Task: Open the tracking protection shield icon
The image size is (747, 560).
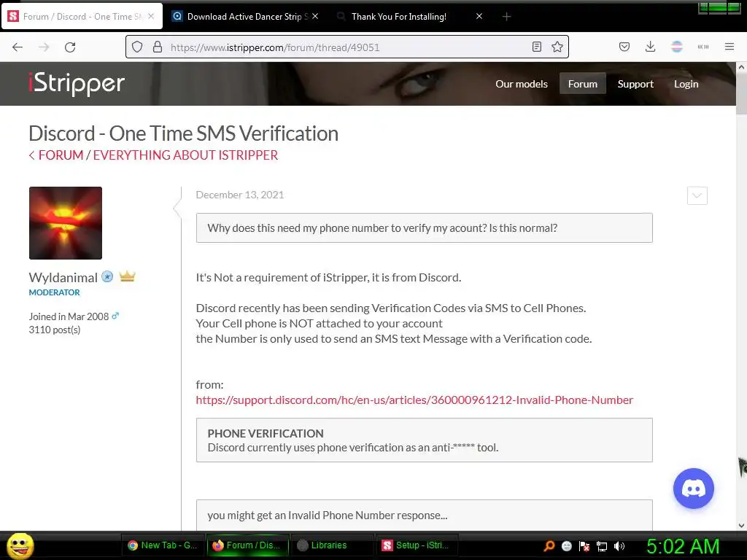Action: tap(137, 47)
